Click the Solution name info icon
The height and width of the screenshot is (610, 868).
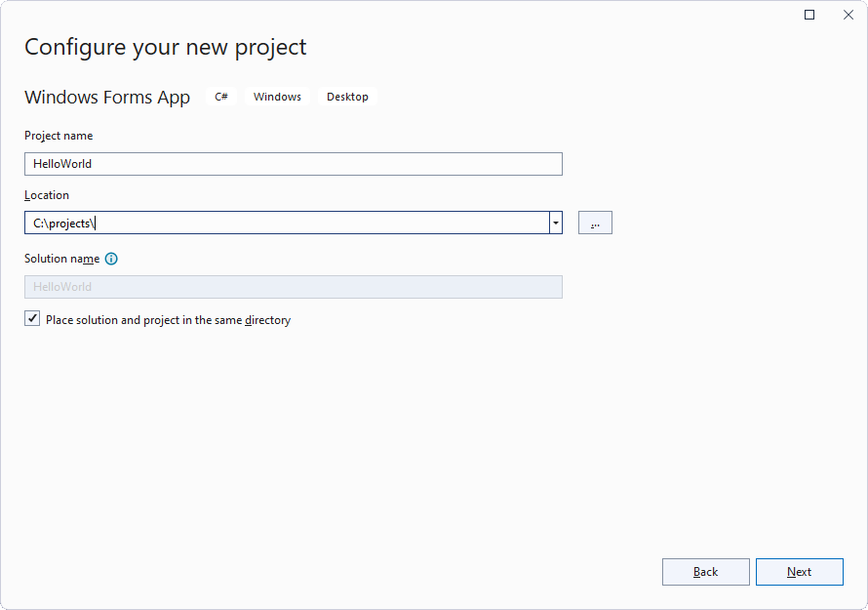pos(111,259)
